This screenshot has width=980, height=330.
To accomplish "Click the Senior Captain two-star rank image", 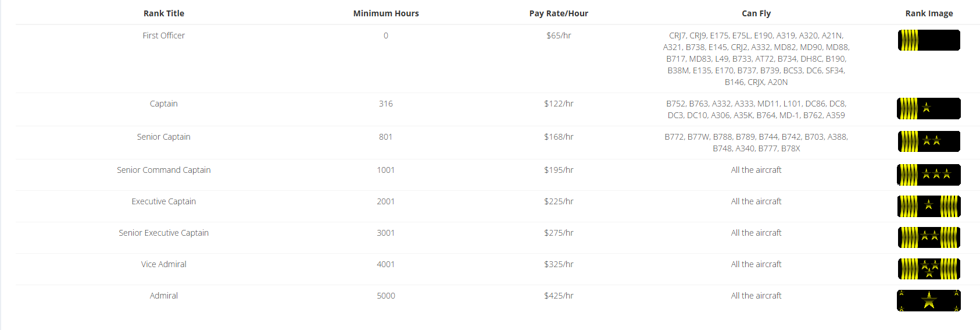I will 929,141.
